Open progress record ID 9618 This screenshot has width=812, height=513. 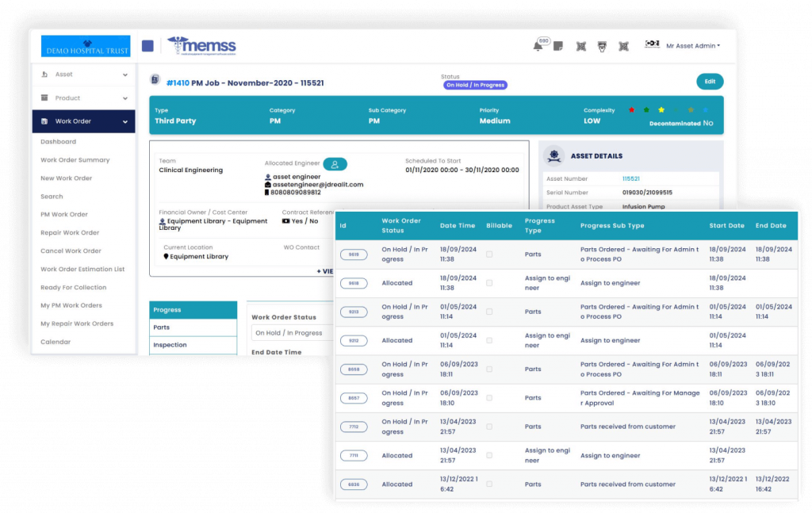point(354,283)
